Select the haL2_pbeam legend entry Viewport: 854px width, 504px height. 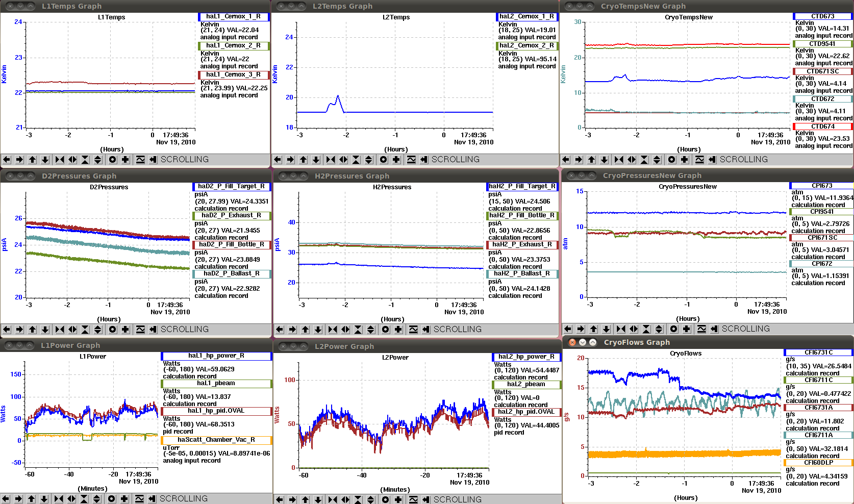(x=526, y=385)
